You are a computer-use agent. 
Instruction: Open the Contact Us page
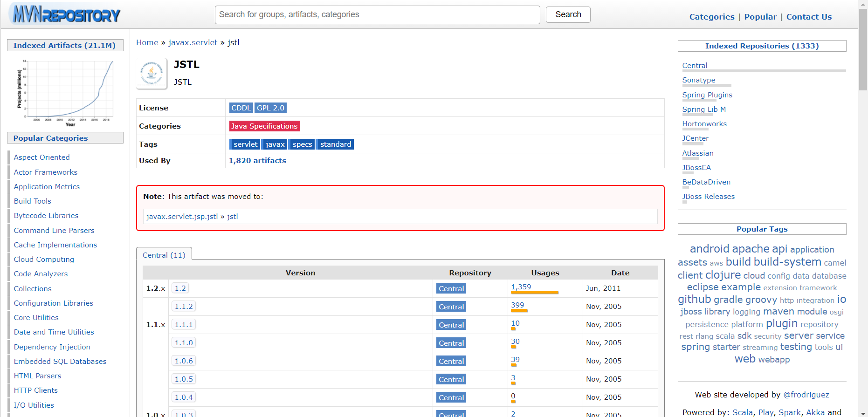point(809,17)
